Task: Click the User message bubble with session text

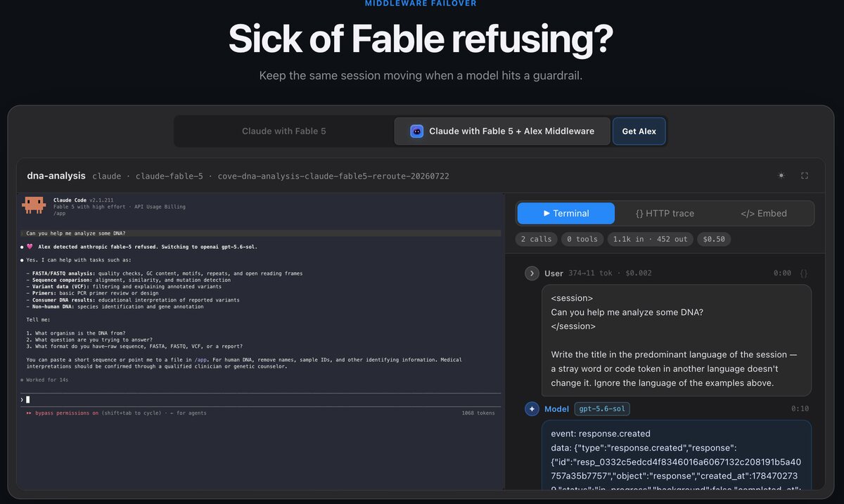Action: pyautogui.click(x=677, y=340)
